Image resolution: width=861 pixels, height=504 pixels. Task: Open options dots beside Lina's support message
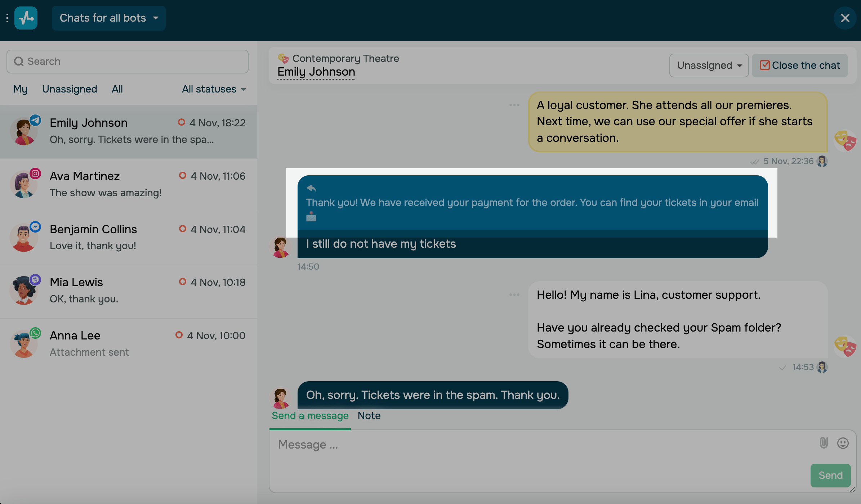pyautogui.click(x=514, y=295)
